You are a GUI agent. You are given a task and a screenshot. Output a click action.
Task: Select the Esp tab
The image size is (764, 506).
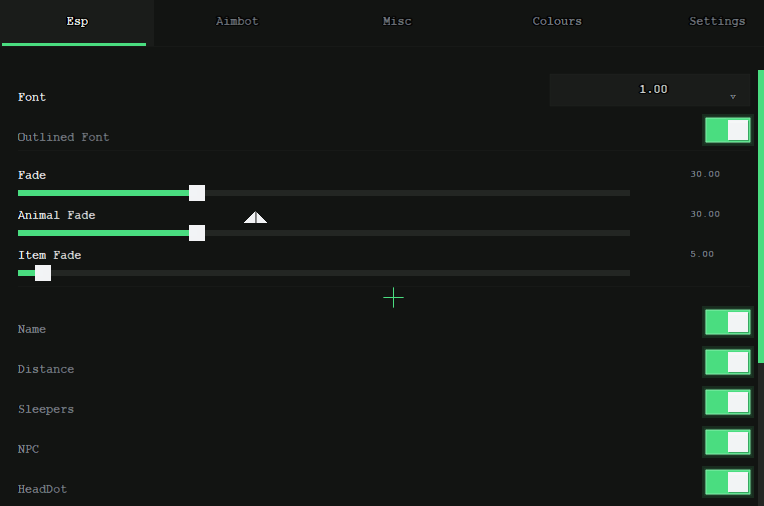(77, 21)
